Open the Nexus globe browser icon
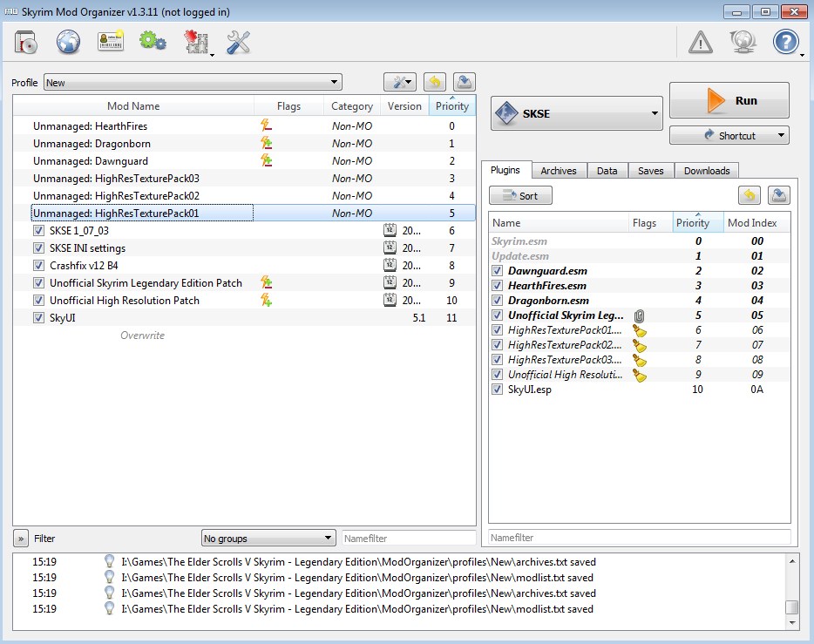 tap(68, 42)
